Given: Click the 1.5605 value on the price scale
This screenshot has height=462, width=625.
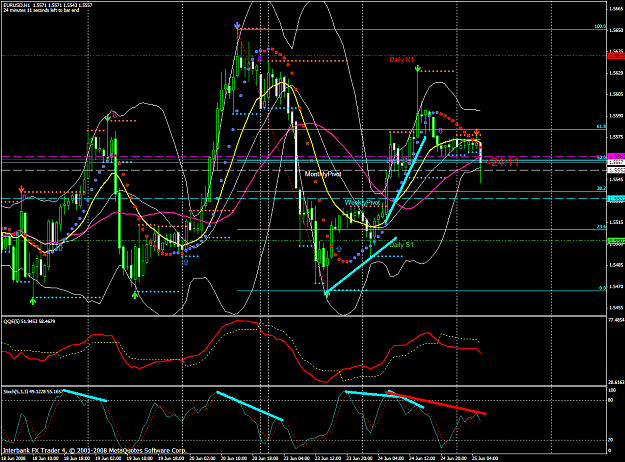Looking at the screenshot, I should [617, 94].
